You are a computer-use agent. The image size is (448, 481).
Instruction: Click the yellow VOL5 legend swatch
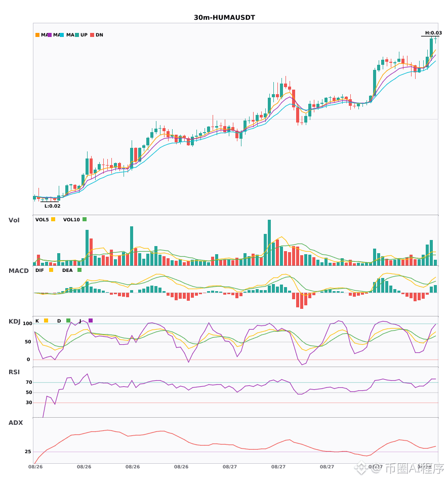(53, 219)
